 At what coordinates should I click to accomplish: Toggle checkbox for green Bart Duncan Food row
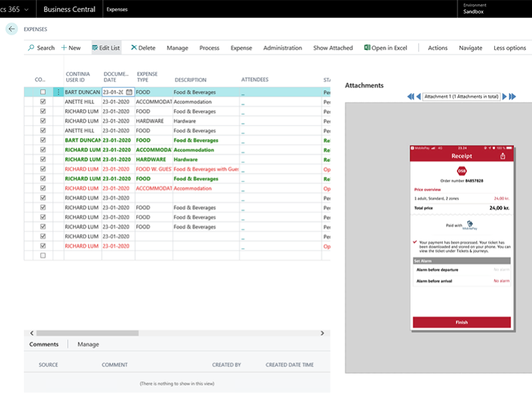point(43,140)
